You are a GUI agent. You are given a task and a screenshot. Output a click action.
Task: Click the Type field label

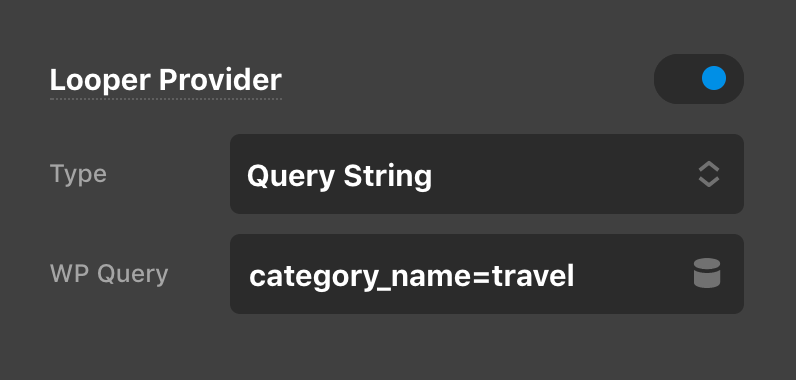(78, 175)
